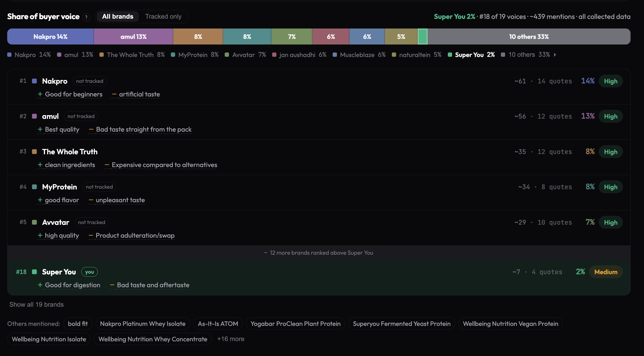644x356 pixels.
Task: Select Wellbeing Nutrition Whey Concentrate chip
Action: pos(153,339)
